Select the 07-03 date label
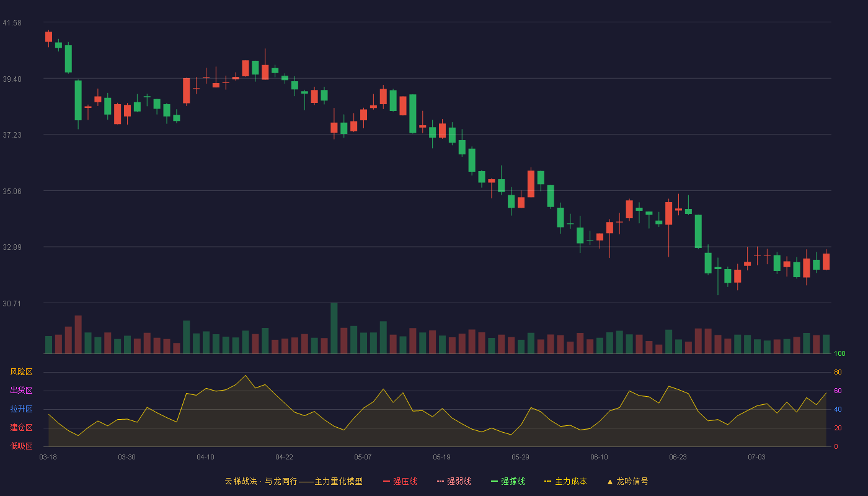Viewport: 868px width, 496px height. (x=756, y=457)
